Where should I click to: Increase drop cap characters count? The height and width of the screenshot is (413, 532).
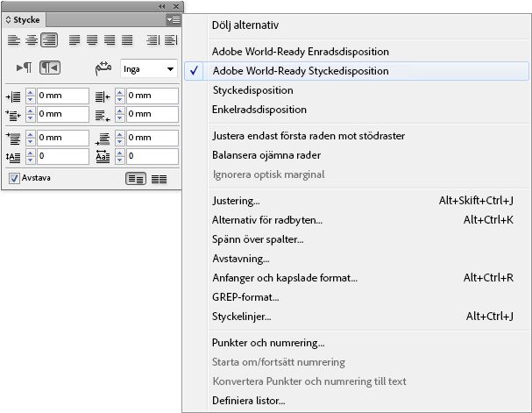(120, 153)
